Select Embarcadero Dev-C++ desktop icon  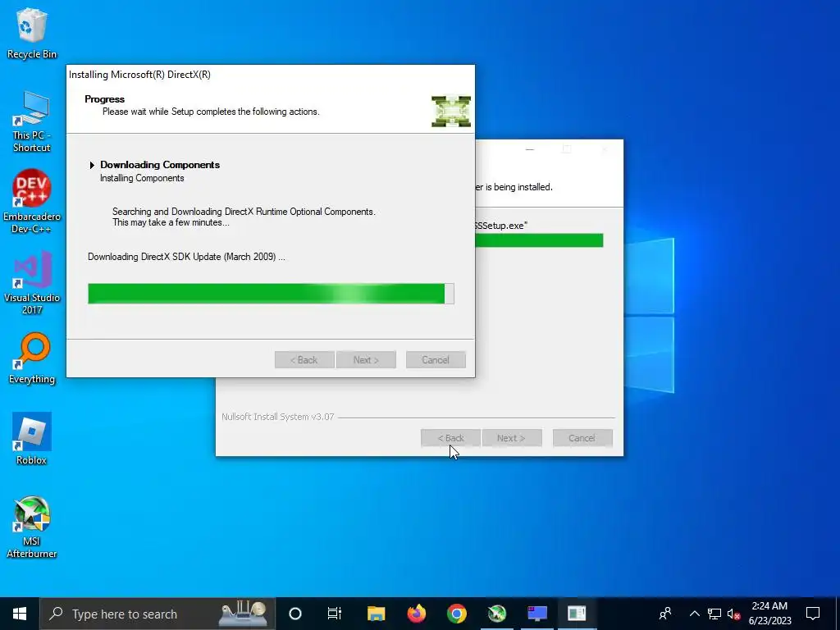pos(32,202)
